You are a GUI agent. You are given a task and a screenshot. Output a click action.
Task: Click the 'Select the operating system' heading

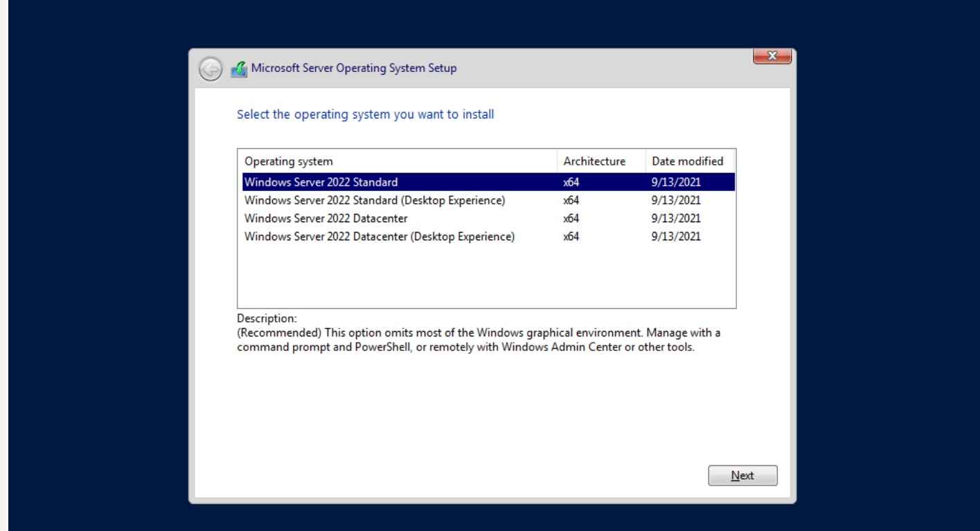point(366,115)
